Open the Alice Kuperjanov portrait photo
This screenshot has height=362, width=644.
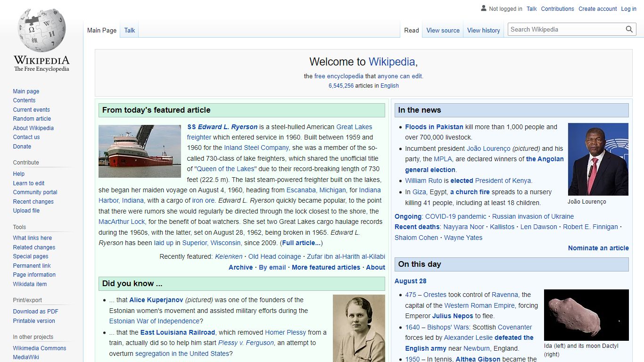pos(359,329)
